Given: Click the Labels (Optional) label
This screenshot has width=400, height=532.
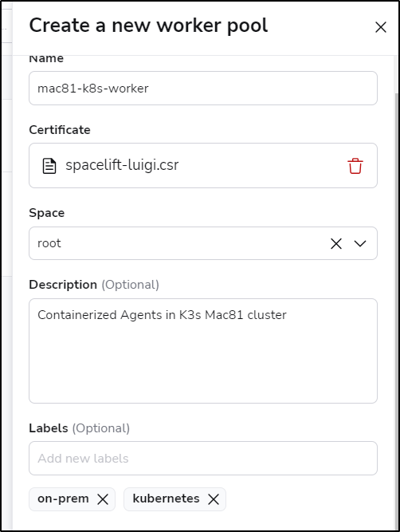Looking at the screenshot, I should coord(80,428).
